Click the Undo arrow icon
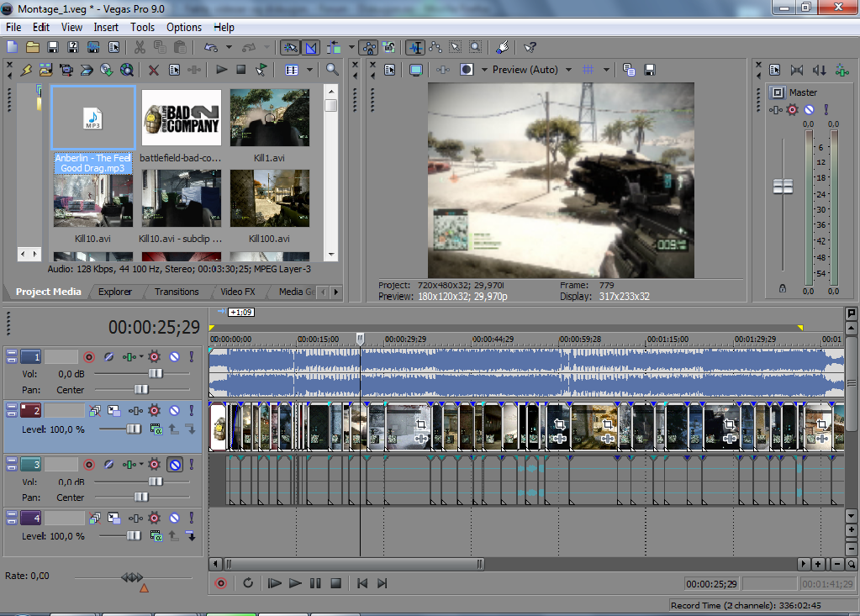Image resolution: width=860 pixels, height=616 pixels. click(x=211, y=47)
